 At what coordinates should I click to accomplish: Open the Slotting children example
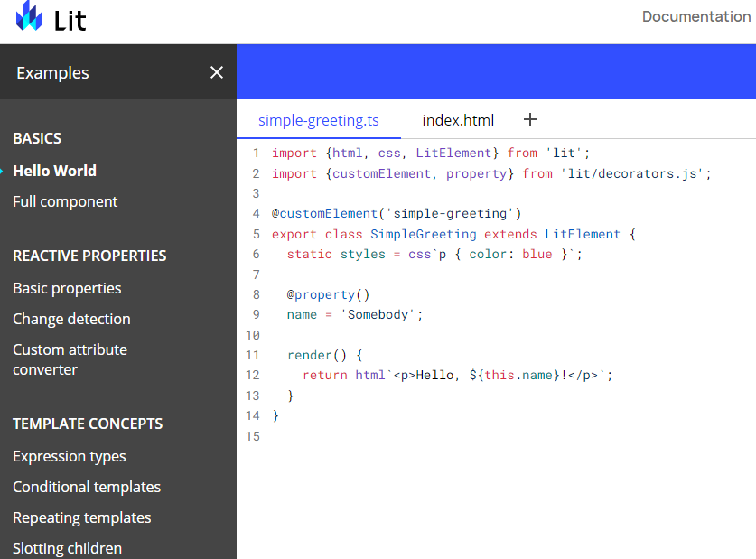pyautogui.click(x=67, y=548)
